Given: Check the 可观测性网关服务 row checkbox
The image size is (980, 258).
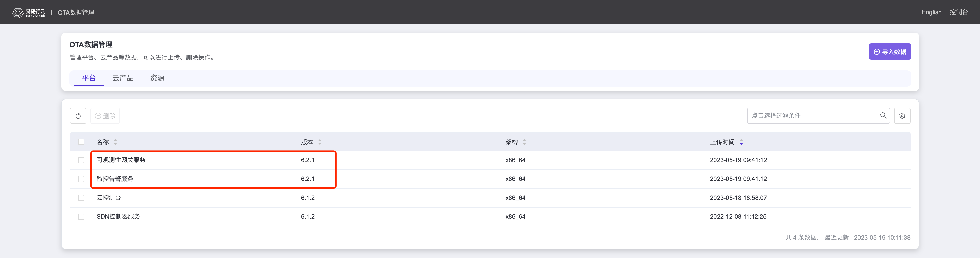Looking at the screenshot, I should (x=81, y=160).
